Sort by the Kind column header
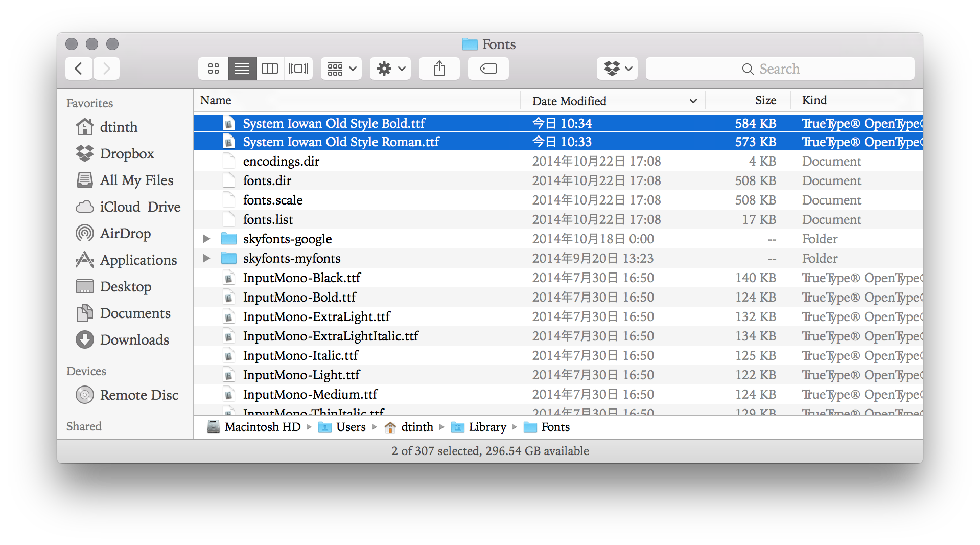The image size is (980, 545). click(x=857, y=100)
